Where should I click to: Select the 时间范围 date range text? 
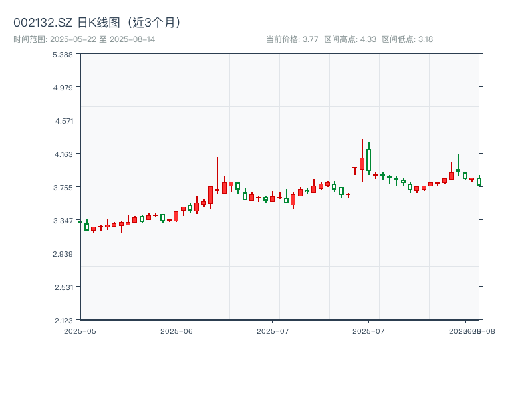tap(84, 39)
